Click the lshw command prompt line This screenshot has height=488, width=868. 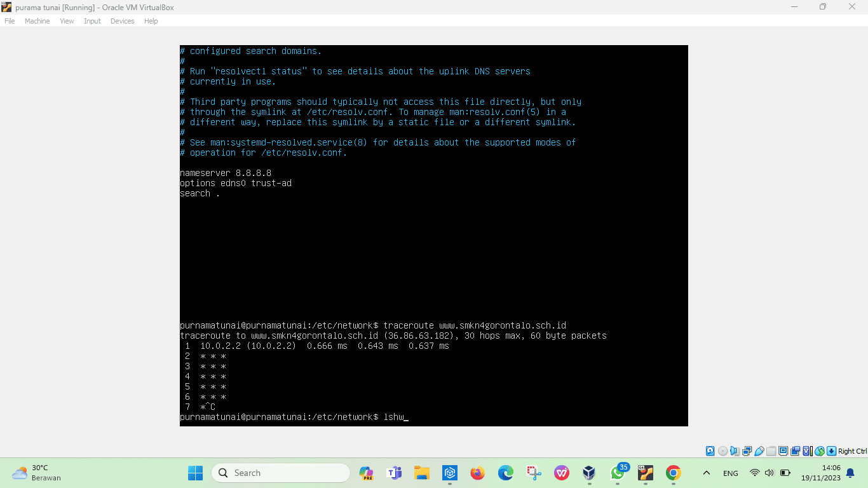(x=294, y=417)
